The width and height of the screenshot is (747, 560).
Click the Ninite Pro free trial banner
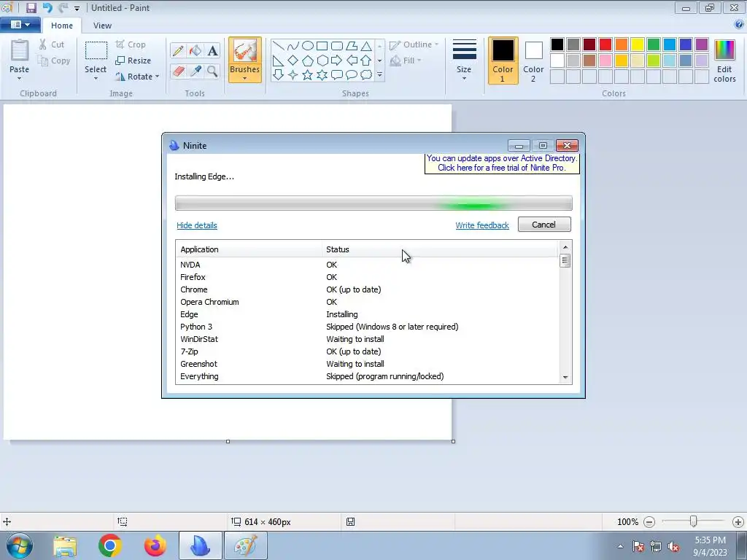click(x=502, y=163)
